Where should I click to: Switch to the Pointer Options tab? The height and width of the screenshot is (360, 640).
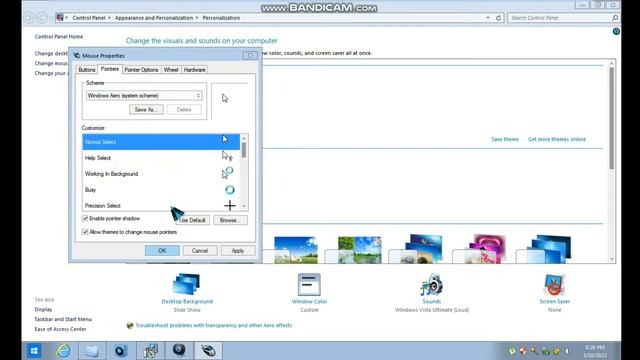tap(141, 70)
